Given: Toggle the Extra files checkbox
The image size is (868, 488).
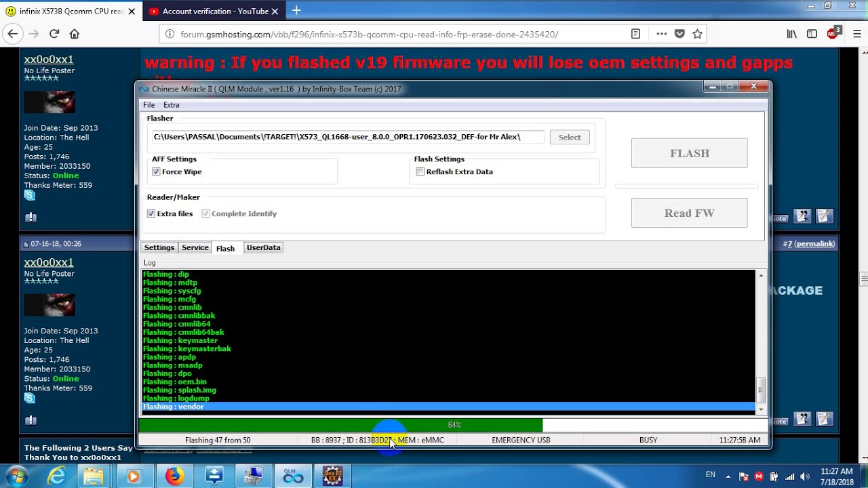Looking at the screenshot, I should point(151,213).
